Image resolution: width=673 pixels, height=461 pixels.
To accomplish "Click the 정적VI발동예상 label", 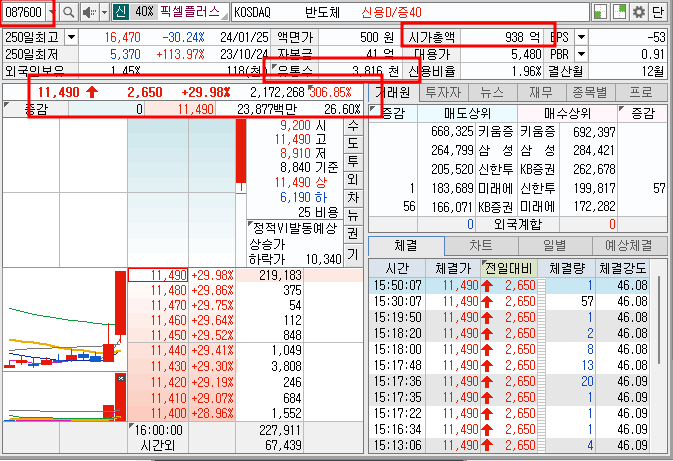I will (x=295, y=228).
